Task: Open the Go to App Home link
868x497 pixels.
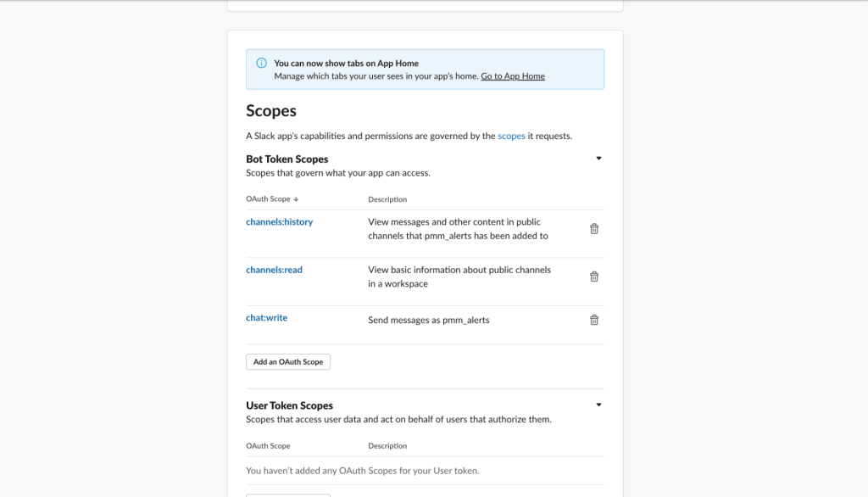Action: point(513,76)
